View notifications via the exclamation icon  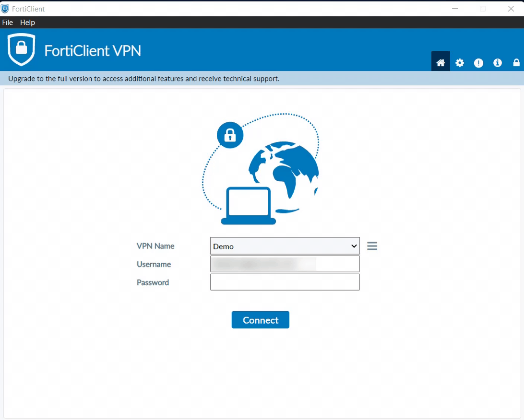(478, 62)
